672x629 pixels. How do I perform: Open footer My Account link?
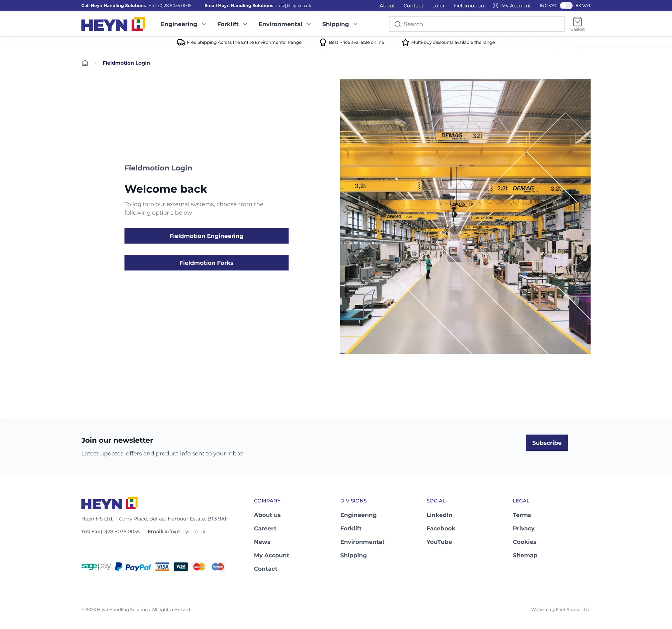(271, 555)
